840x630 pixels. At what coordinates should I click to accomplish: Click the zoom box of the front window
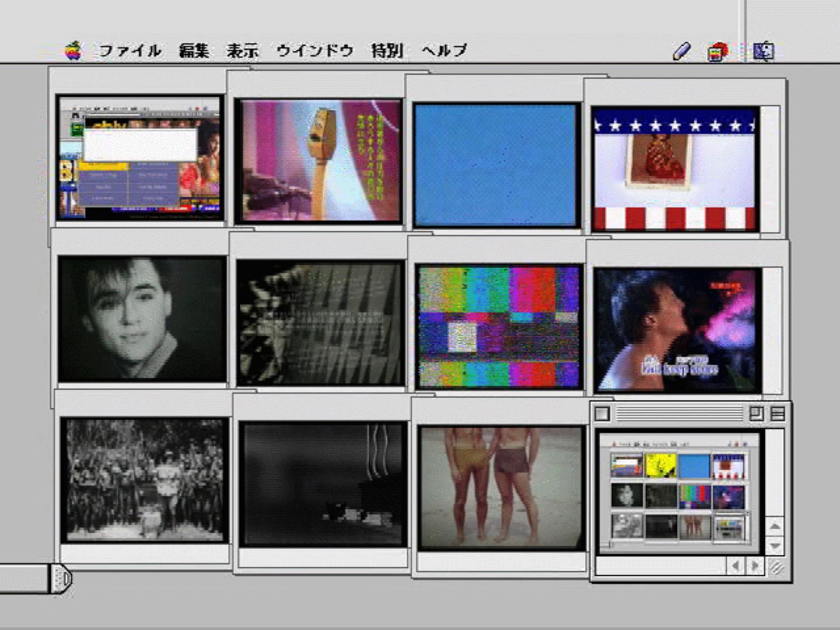(756, 414)
